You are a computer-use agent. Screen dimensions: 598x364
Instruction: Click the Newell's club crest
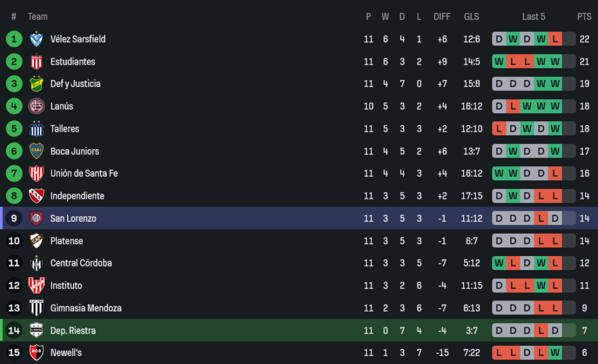(x=37, y=353)
